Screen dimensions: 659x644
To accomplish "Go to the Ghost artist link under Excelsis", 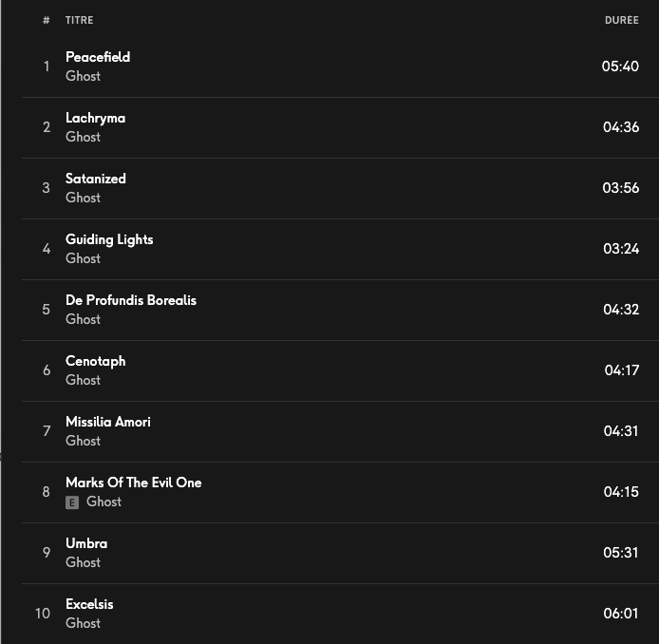I will [x=83, y=623].
